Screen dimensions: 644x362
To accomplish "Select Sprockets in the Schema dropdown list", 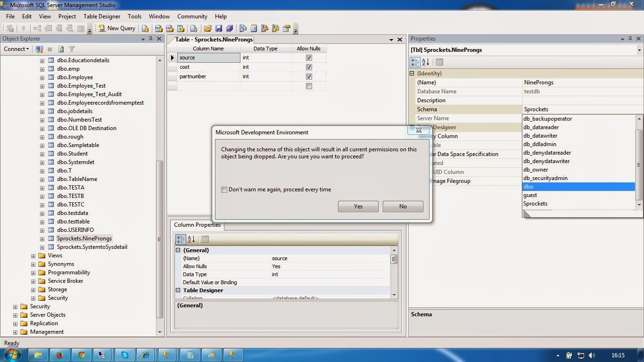I will 535,203.
